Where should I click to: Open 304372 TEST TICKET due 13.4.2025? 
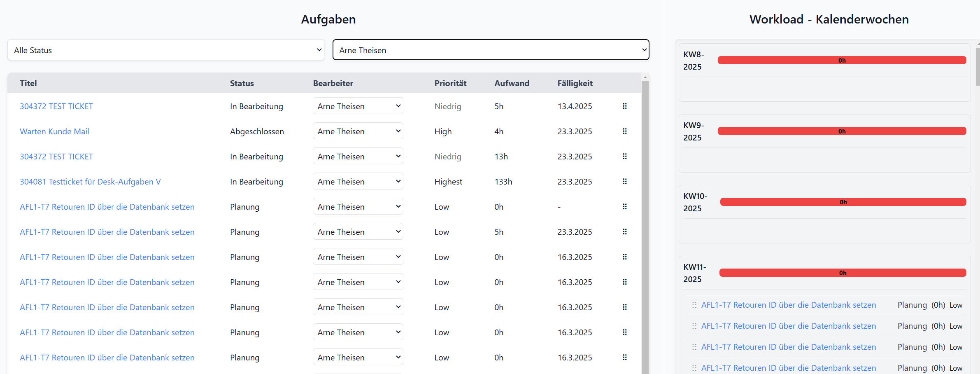56,106
